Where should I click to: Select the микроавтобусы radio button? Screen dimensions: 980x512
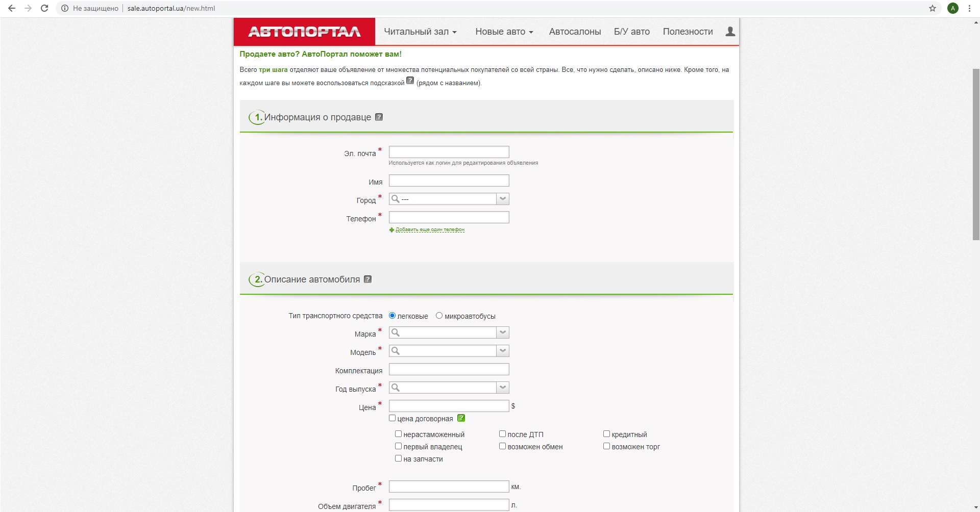point(439,316)
